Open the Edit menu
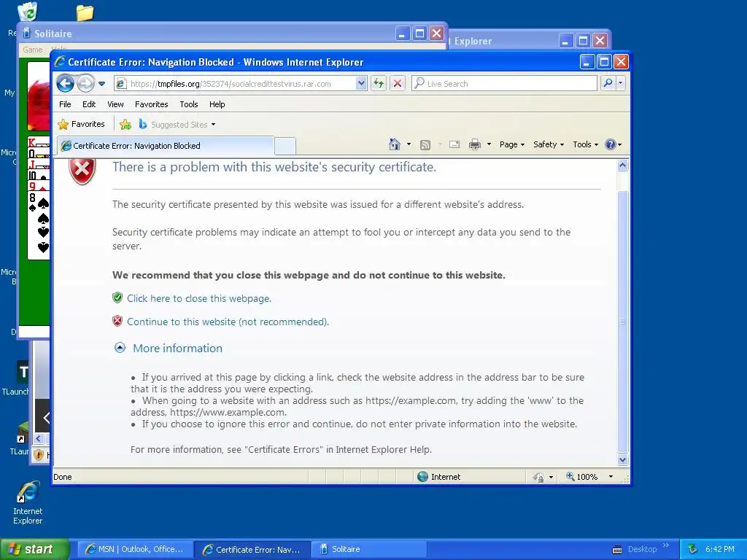Viewport: 747px width, 560px height. point(89,104)
